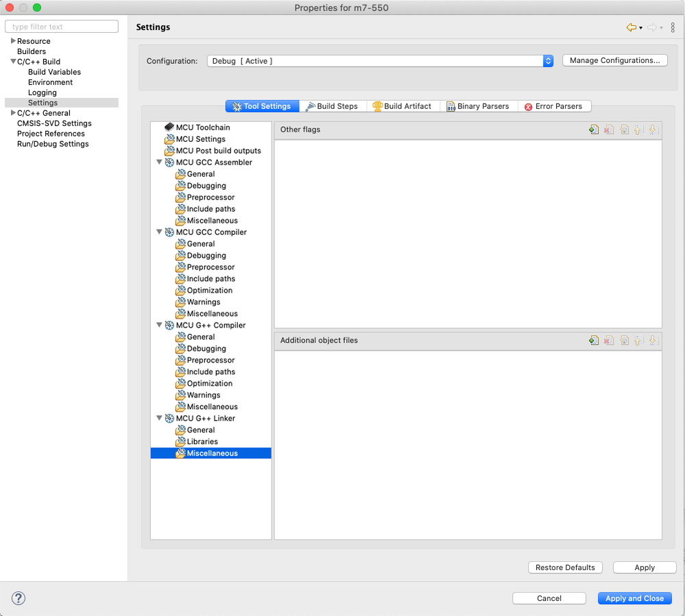Open CMSIS-SVD Settings page
The width and height of the screenshot is (685, 616).
click(54, 123)
